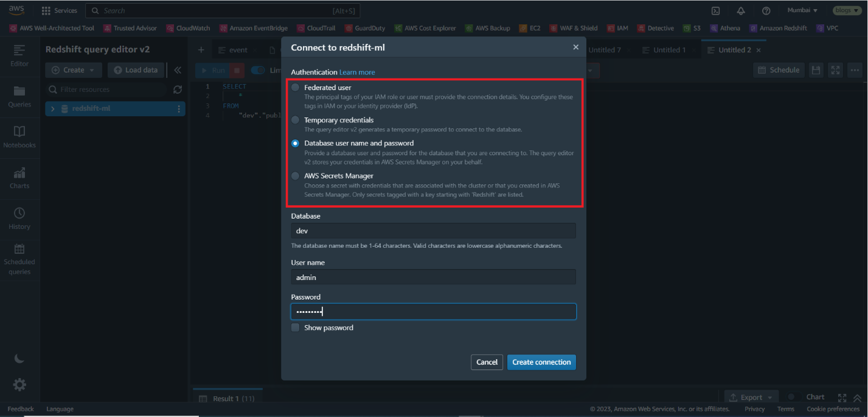Click the Schedule button

click(779, 70)
